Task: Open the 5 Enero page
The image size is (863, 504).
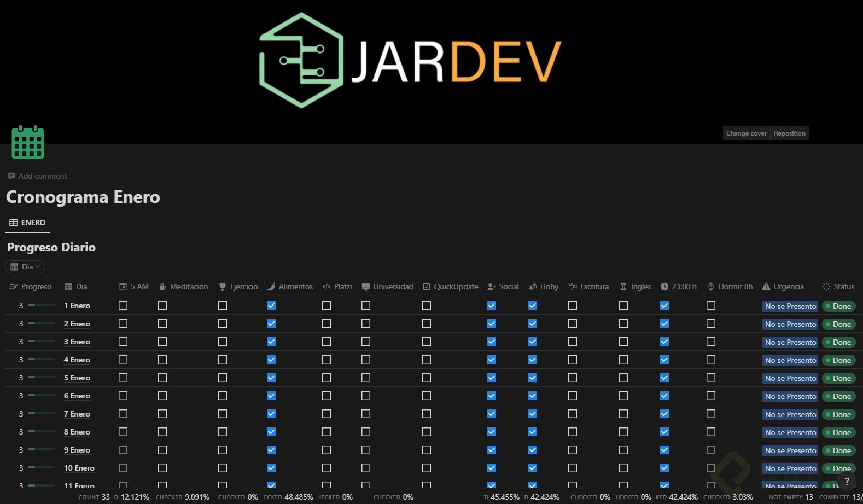Action: coord(77,378)
